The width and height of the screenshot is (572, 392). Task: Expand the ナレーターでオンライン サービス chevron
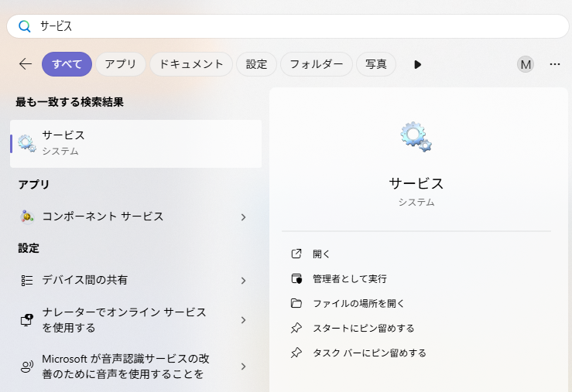(243, 320)
